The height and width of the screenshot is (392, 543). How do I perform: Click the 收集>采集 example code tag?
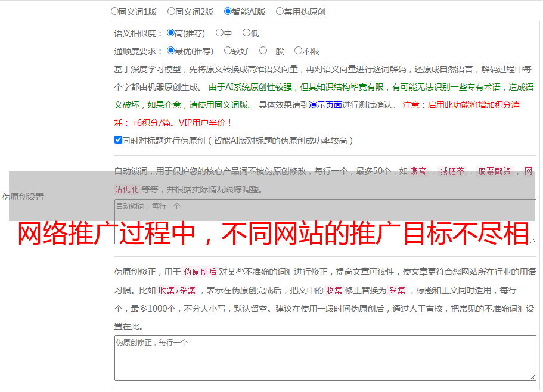[x=177, y=290]
